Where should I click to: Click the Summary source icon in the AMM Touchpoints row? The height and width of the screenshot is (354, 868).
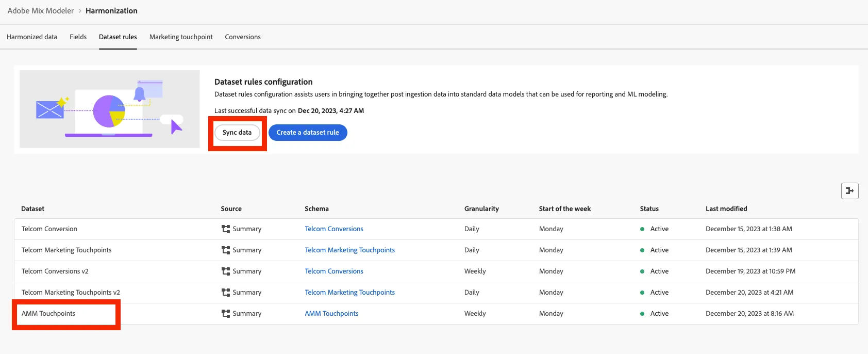tap(226, 314)
